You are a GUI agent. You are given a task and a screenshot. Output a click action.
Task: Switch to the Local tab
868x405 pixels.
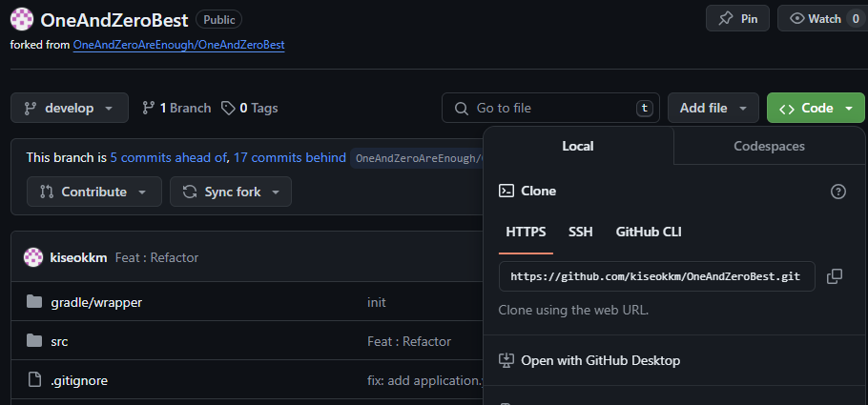(578, 146)
